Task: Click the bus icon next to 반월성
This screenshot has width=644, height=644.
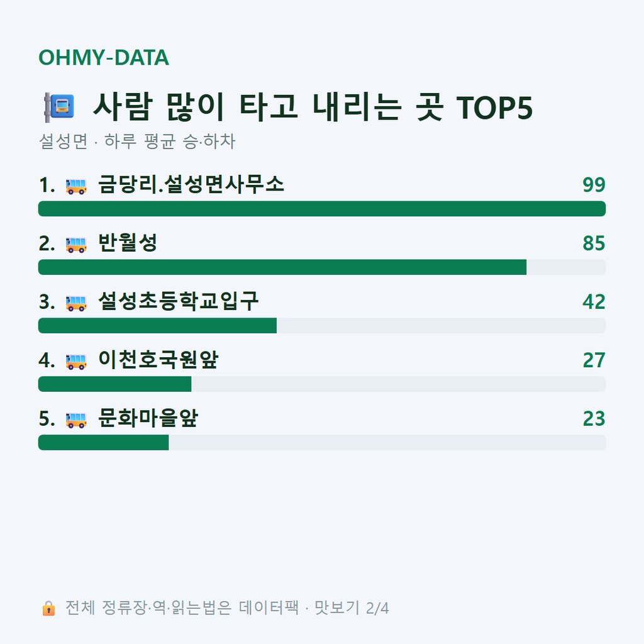Action: click(76, 245)
